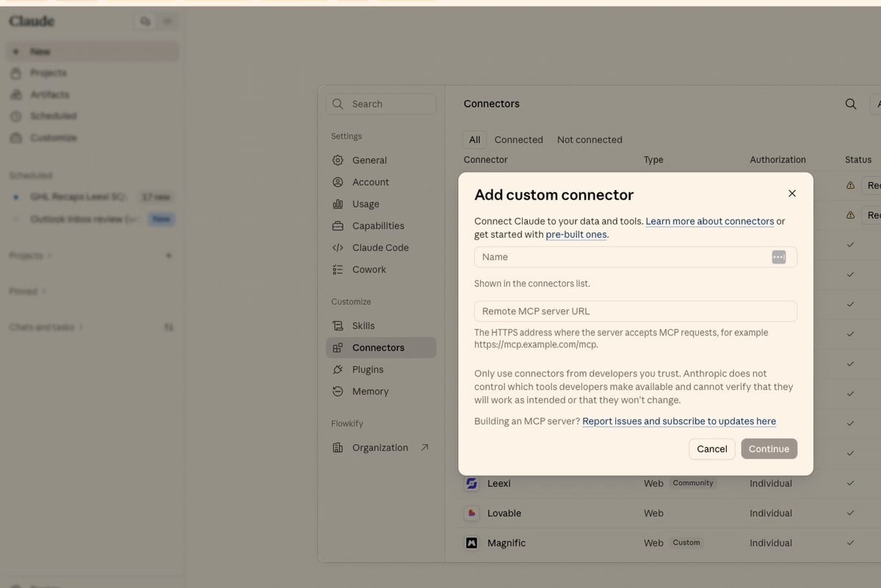Screen dimensions: 881x588
Task: Expand the Pinned section
Action: pyautogui.click(x=27, y=291)
